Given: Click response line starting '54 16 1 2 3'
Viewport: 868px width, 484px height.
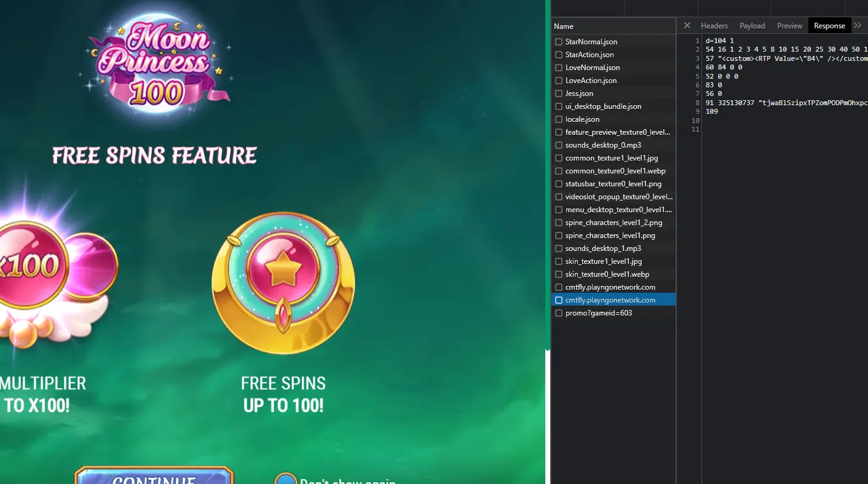Looking at the screenshot, I should pyautogui.click(x=787, y=49).
